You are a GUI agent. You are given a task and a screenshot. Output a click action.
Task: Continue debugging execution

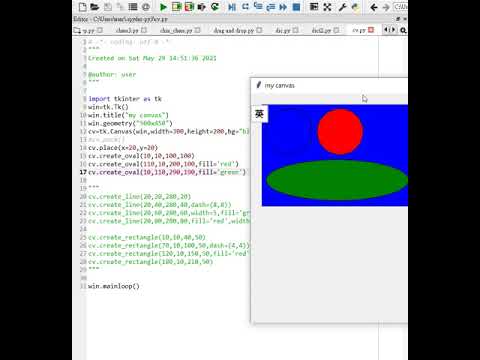coord(283,7)
